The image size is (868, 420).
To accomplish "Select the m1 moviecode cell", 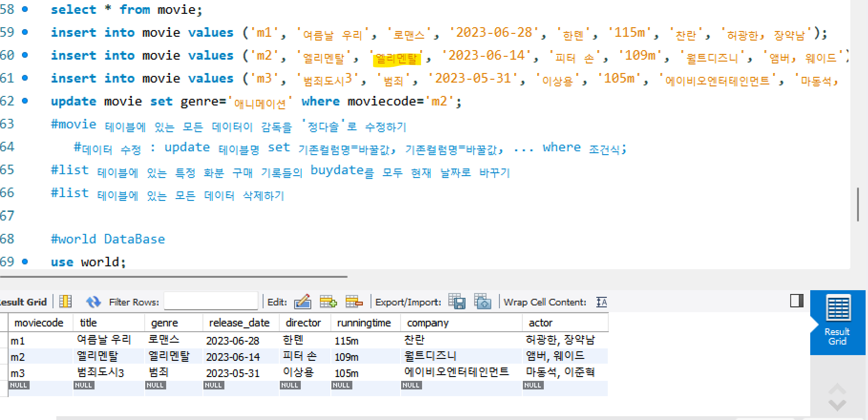I will point(41,340).
